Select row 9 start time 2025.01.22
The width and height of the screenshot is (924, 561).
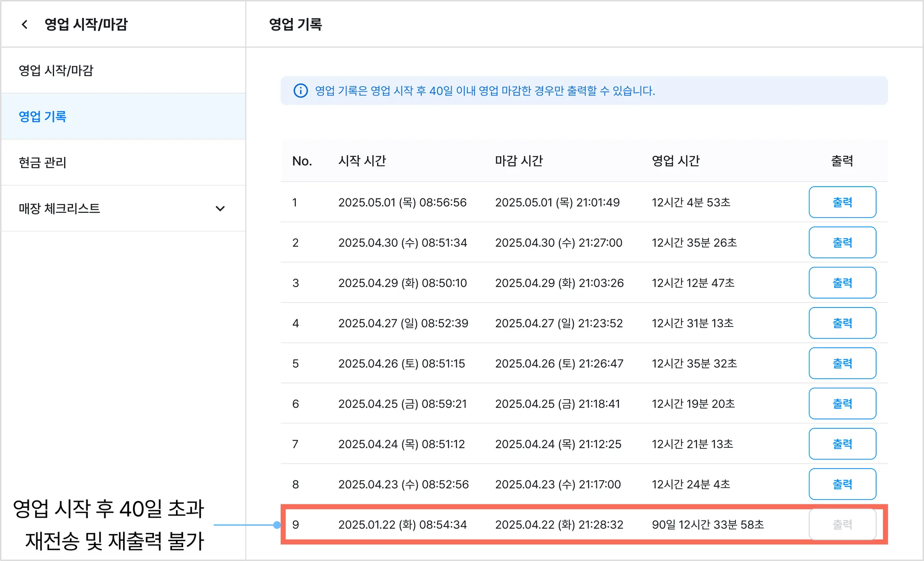tap(402, 524)
